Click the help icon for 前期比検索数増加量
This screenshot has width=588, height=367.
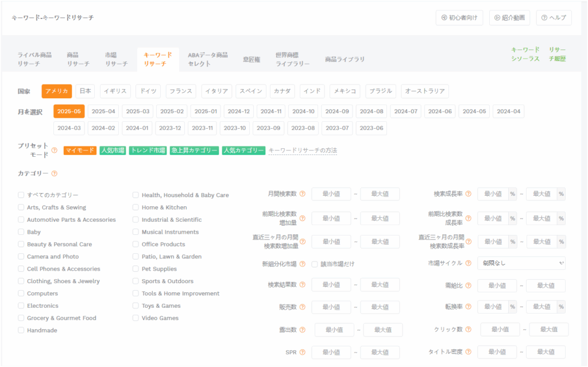[303, 218]
